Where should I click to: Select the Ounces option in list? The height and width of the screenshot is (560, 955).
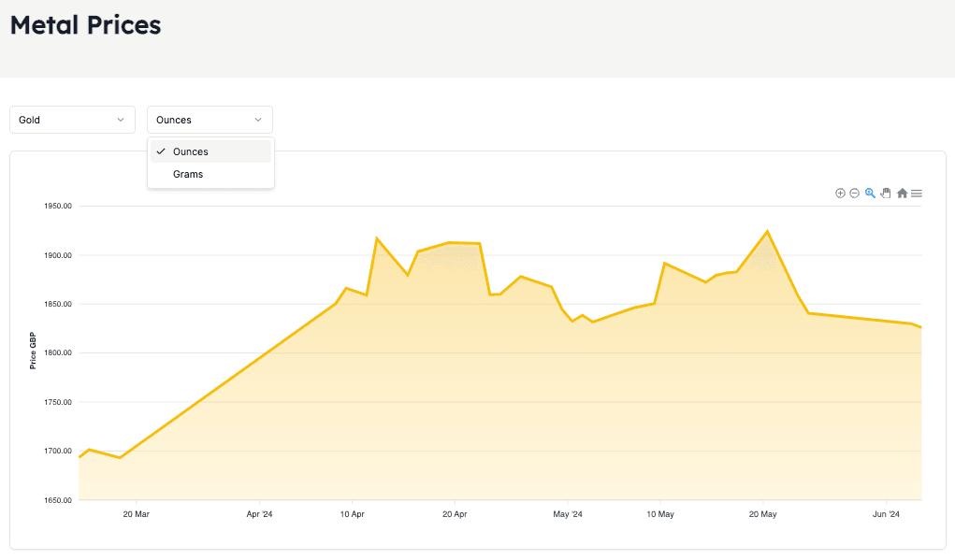[191, 151]
